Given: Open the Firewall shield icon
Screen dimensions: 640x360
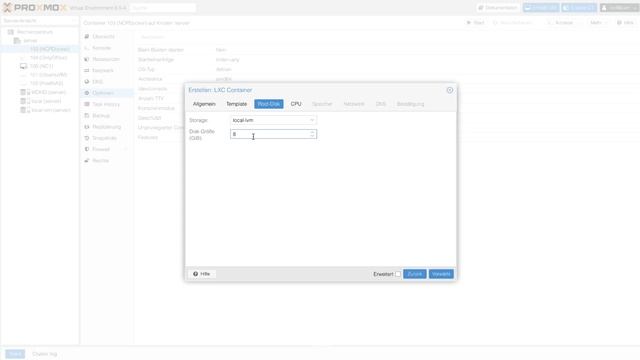Looking at the screenshot, I should coord(87,149).
